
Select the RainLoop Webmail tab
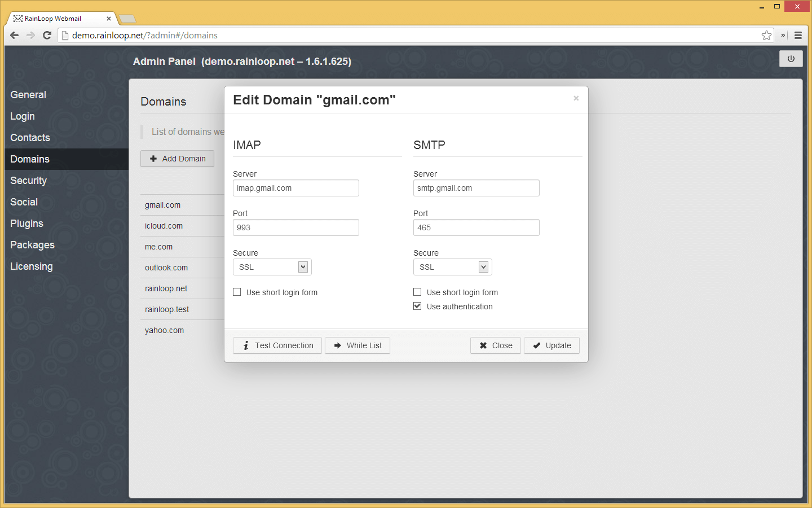point(61,19)
